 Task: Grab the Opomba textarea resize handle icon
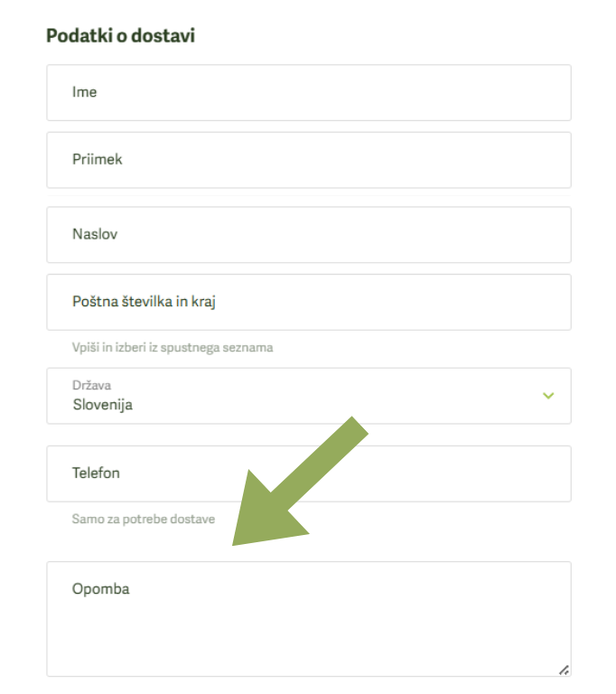[x=564, y=671]
